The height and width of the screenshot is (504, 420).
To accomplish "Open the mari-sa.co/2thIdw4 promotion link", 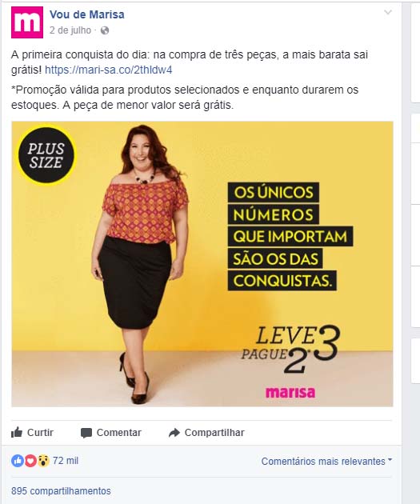I will pos(109,70).
